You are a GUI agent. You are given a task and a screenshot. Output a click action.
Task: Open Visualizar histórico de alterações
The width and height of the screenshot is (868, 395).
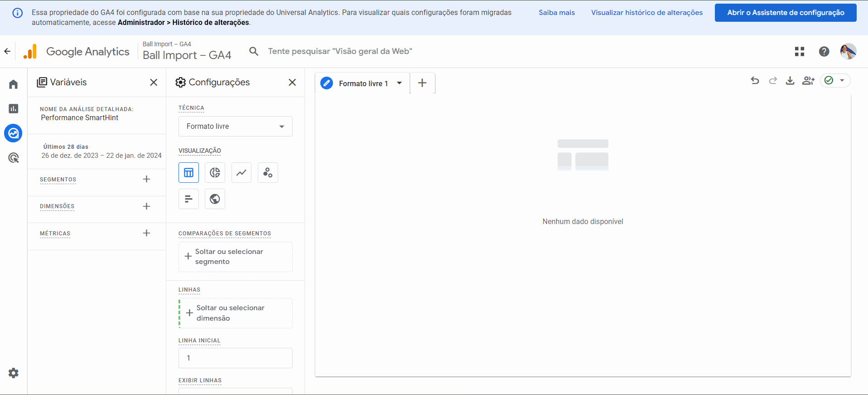(647, 13)
